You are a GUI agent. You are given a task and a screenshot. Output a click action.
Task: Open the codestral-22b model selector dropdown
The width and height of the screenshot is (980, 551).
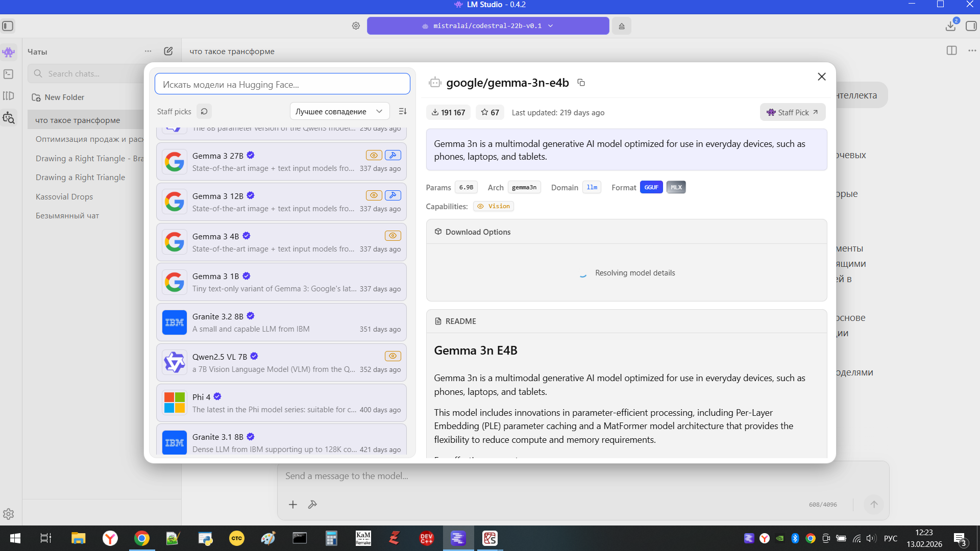click(x=487, y=26)
